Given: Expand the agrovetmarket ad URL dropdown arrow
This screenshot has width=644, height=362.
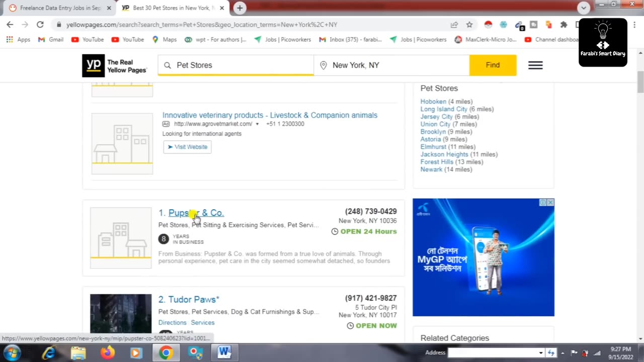Looking at the screenshot, I should coord(257,124).
